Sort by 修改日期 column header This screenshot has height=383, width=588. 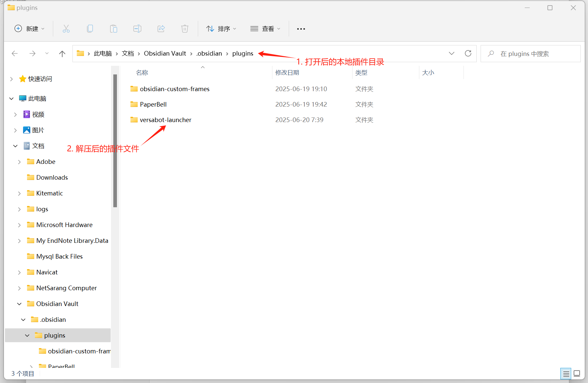287,72
